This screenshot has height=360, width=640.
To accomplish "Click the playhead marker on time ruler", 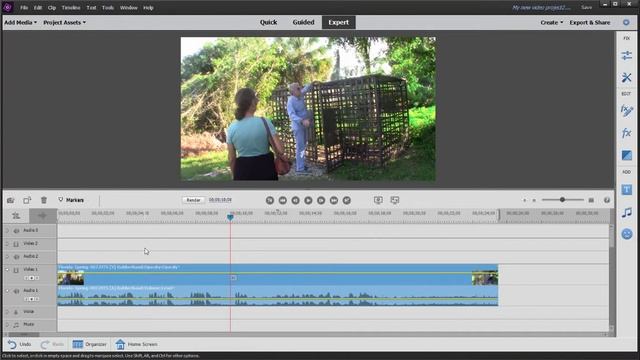I will click(x=230, y=217).
